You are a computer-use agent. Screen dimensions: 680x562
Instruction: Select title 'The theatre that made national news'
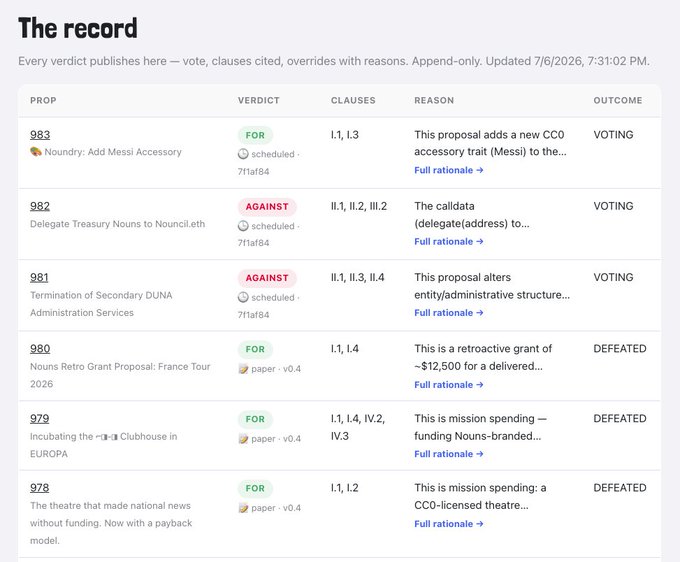pyautogui.click(x=110, y=506)
